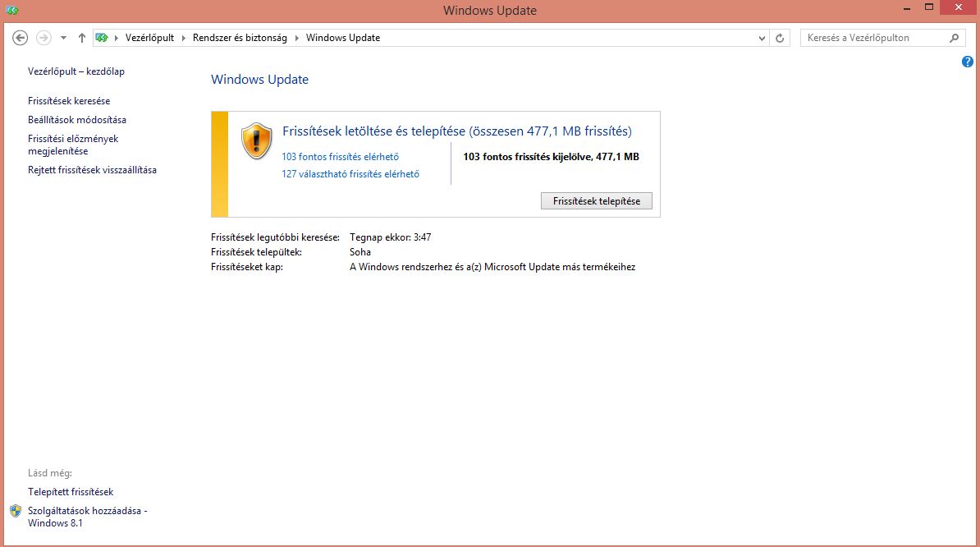The width and height of the screenshot is (980, 547).
Task: Expand the chevron after Rendszer és biztonság
Action: [296, 38]
